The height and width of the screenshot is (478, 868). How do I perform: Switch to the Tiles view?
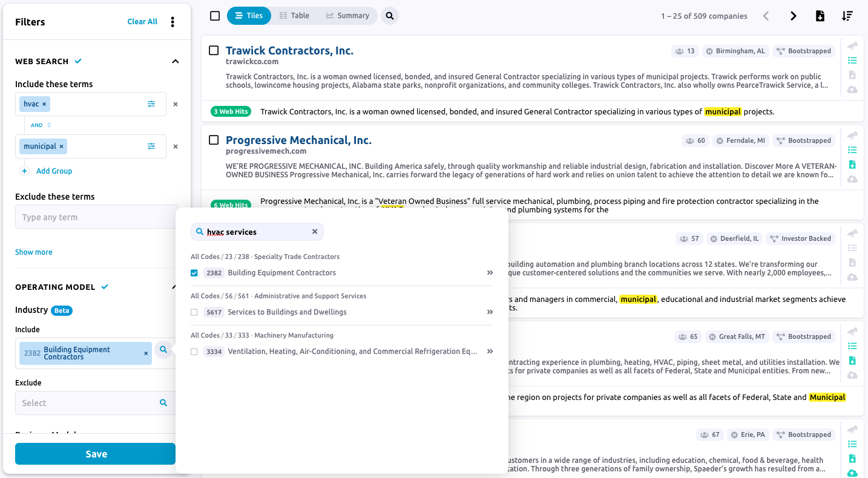249,16
